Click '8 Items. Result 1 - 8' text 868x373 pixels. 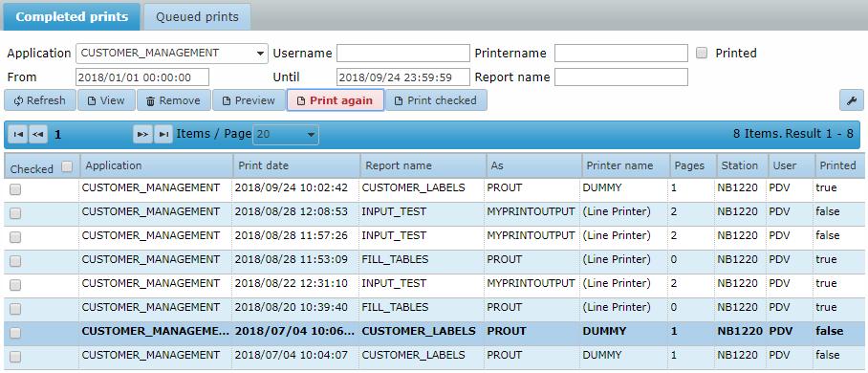pos(793,134)
